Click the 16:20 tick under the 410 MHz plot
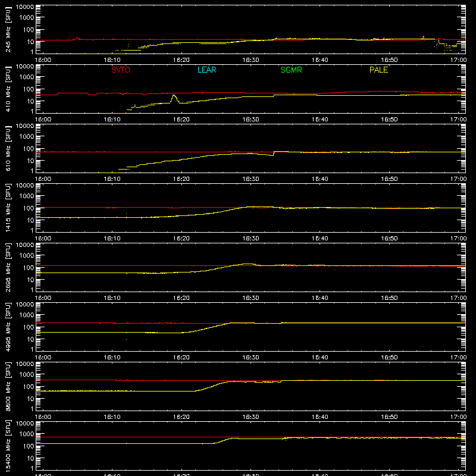476x476 pixels. [181, 120]
